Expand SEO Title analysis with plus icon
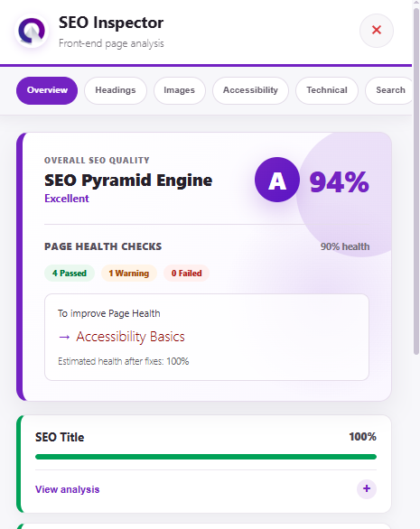The image size is (420, 529). pos(367,488)
